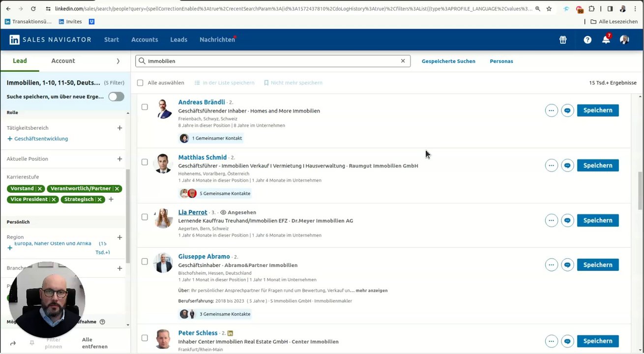
Task: Open more options for Peter Schless
Action: tap(551, 341)
